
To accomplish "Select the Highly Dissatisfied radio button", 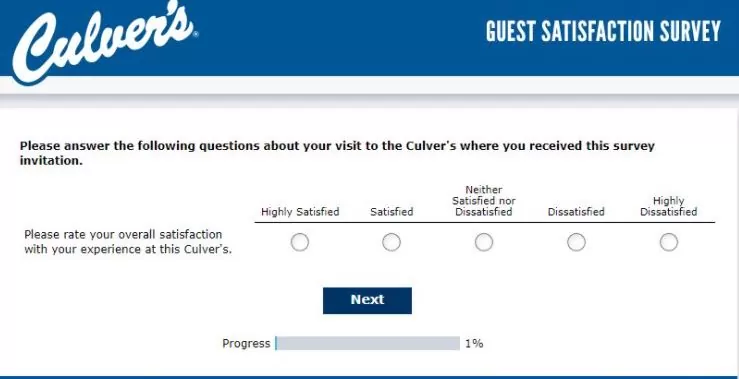I will pos(668,242).
